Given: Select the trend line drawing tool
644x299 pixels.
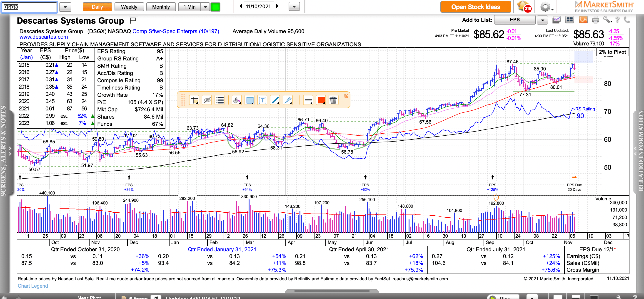Looking at the screenshot, I should (x=275, y=100).
